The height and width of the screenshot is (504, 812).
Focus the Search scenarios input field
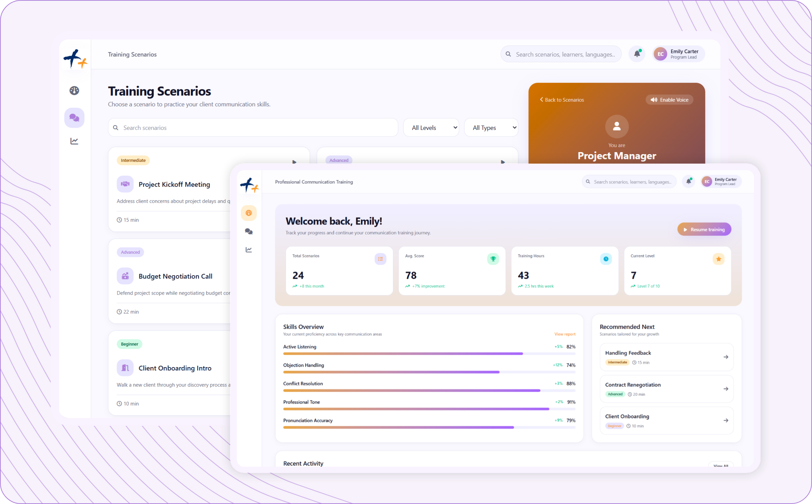(x=253, y=128)
